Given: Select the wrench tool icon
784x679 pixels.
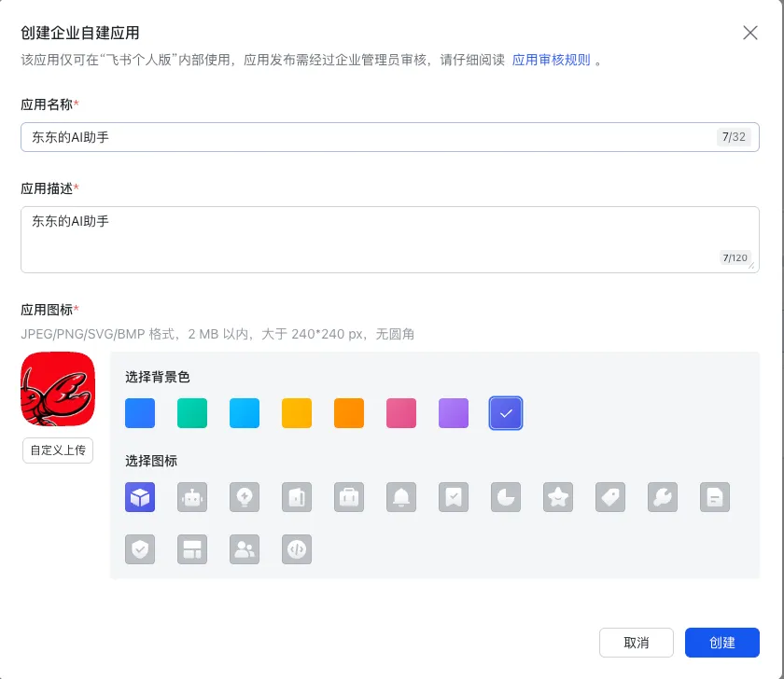Looking at the screenshot, I should [663, 497].
